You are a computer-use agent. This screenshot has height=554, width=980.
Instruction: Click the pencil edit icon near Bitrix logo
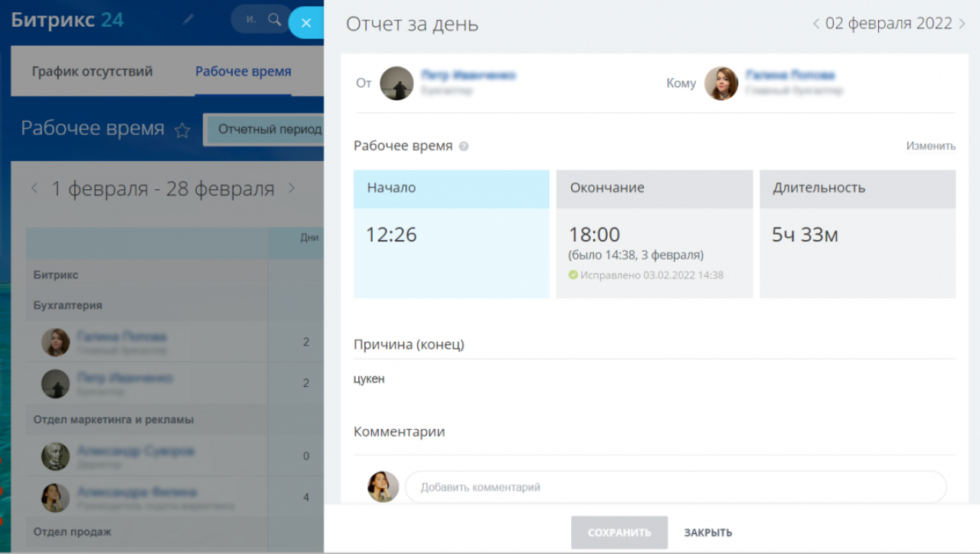tap(188, 21)
